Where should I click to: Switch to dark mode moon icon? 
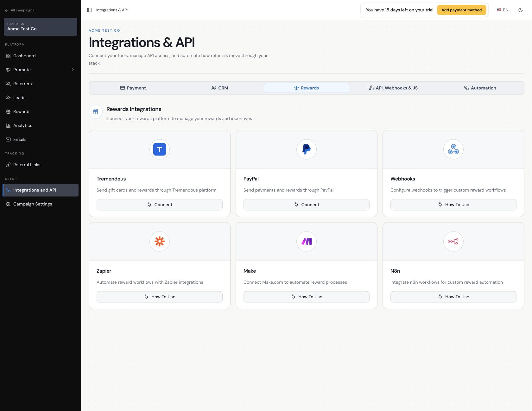(521, 10)
